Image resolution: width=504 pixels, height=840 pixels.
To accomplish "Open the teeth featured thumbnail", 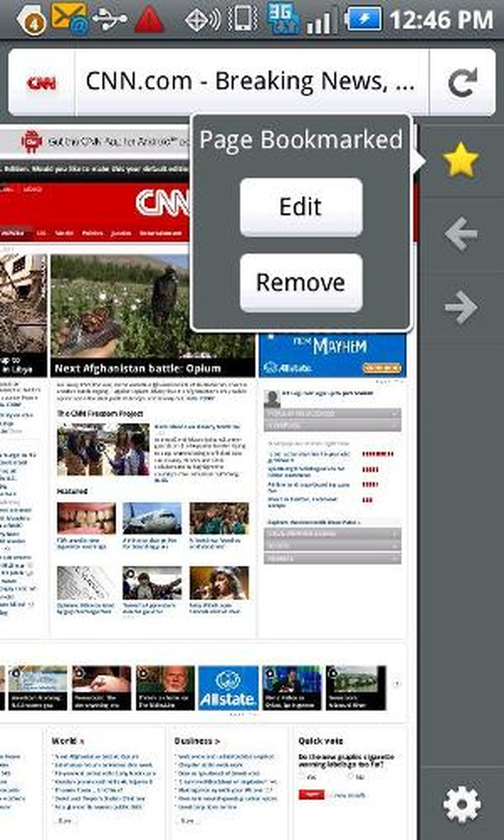I will [86, 517].
